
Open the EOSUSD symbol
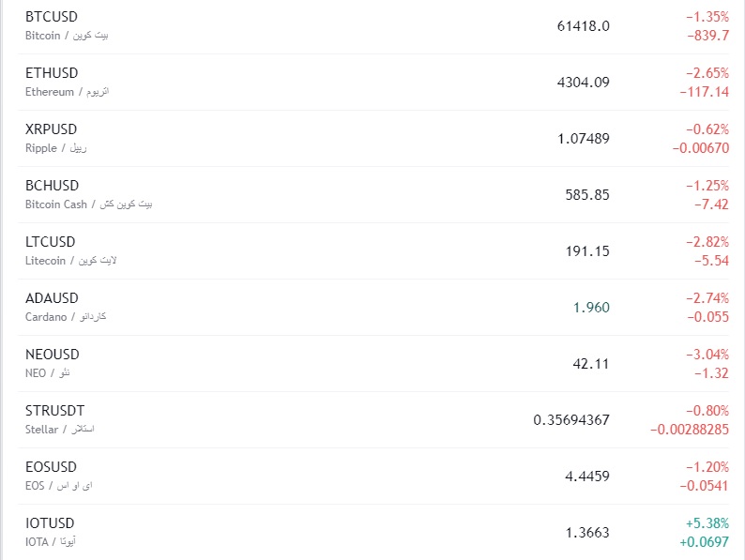(52, 467)
